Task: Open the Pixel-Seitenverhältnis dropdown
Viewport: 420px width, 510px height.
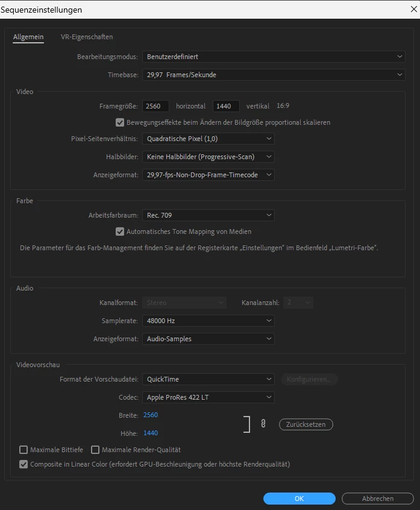Action: (x=208, y=139)
